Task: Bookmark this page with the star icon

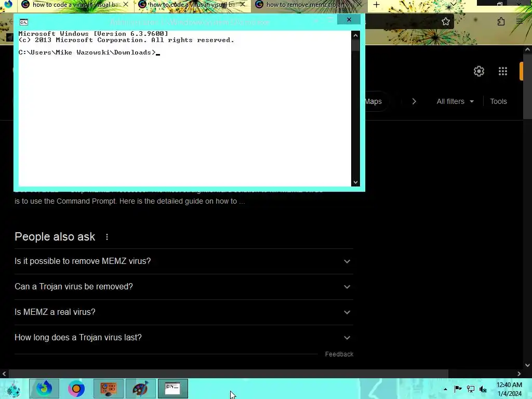Action: [x=445, y=22]
